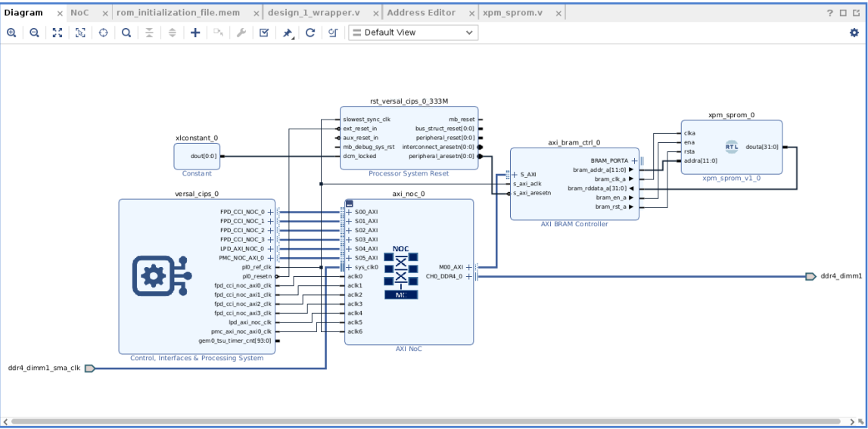Click the horizontal scrollbar under the diagram
Image resolution: width=868 pixels, height=429 pixels.
point(424,421)
